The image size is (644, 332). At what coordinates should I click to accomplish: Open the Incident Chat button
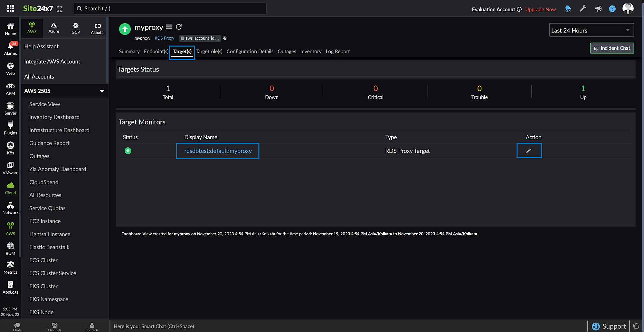(x=612, y=48)
